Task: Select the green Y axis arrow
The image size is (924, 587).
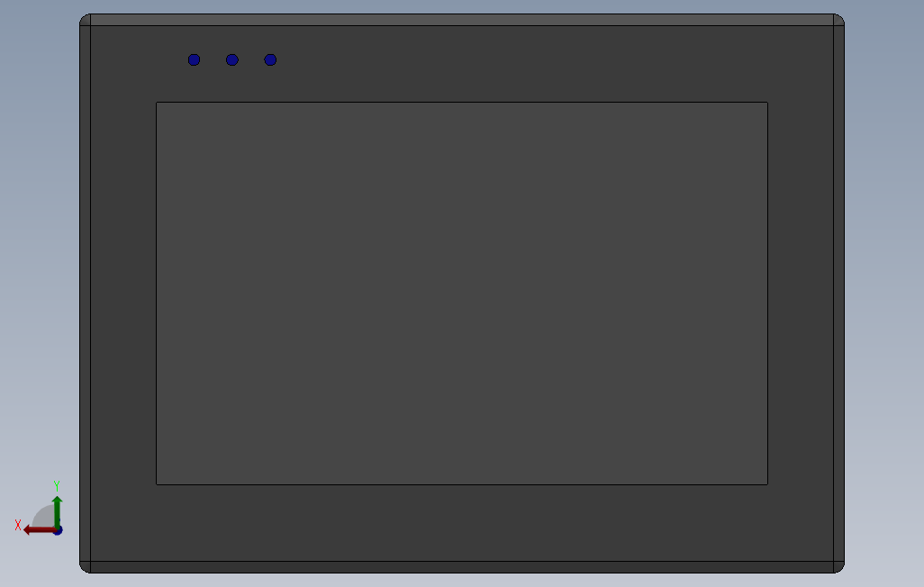Action: click(x=57, y=512)
